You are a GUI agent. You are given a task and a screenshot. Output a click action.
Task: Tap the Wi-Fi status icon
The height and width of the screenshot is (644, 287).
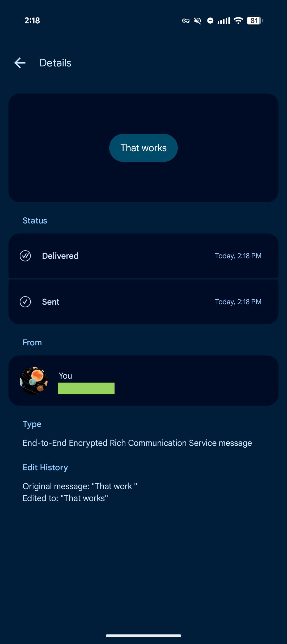point(238,21)
